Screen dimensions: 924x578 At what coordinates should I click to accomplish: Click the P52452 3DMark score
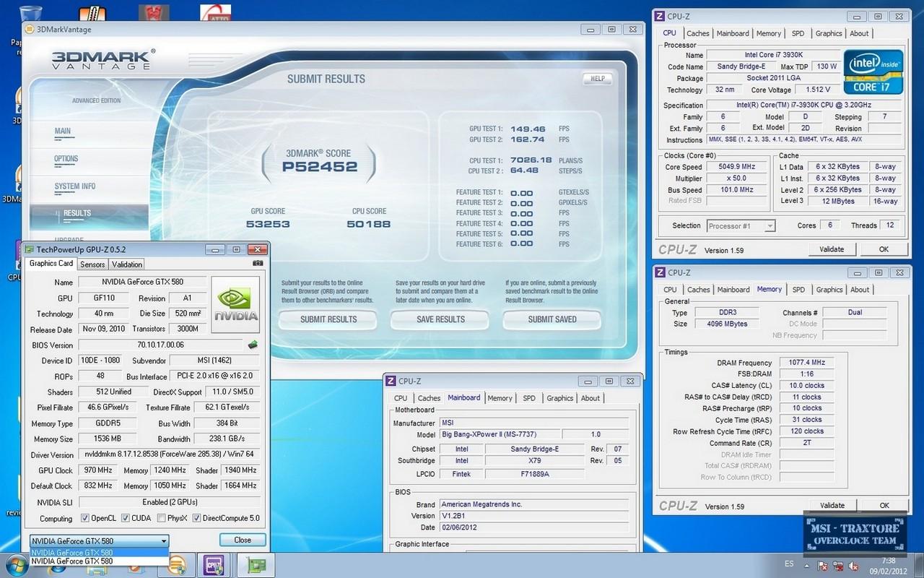point(320,167)
